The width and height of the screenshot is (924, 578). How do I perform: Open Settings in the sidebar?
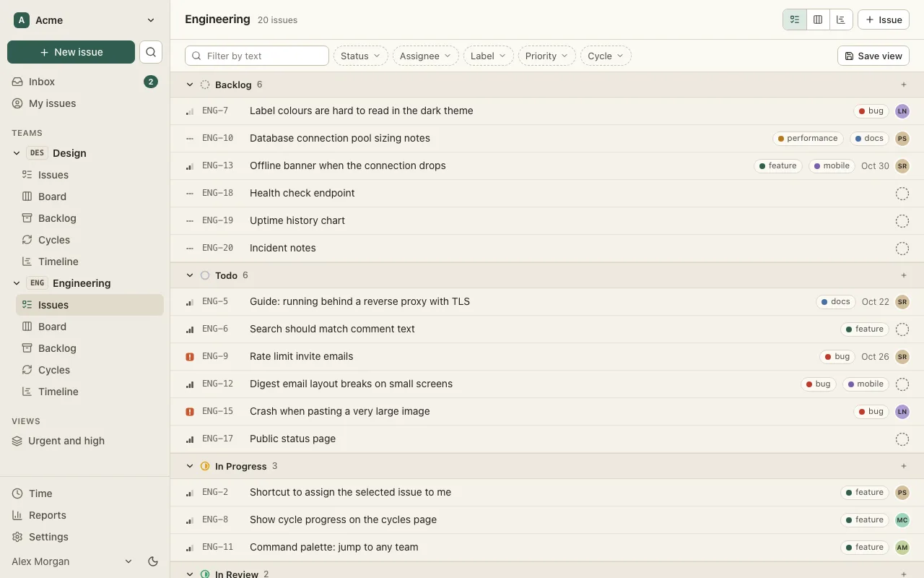pos(85,537)
